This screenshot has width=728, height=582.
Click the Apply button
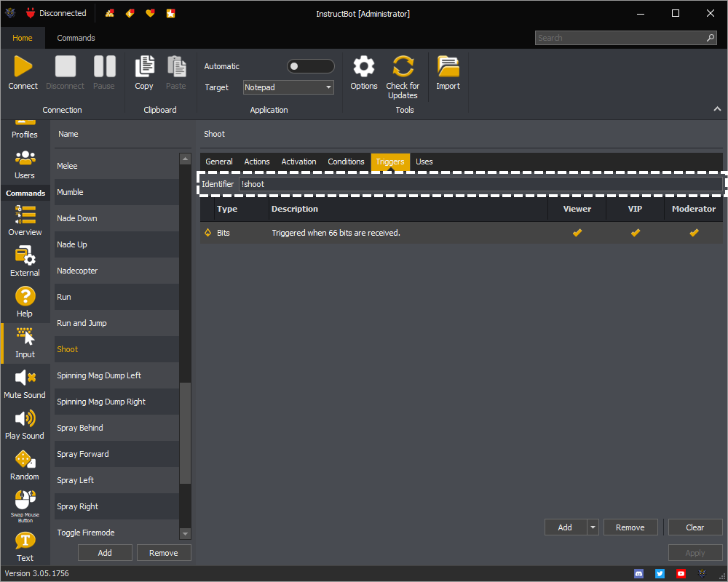point(695,553)
